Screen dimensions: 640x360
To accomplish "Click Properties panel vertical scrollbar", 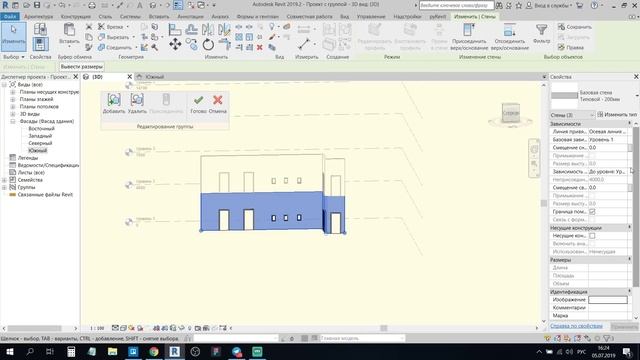I will (636, 207).
